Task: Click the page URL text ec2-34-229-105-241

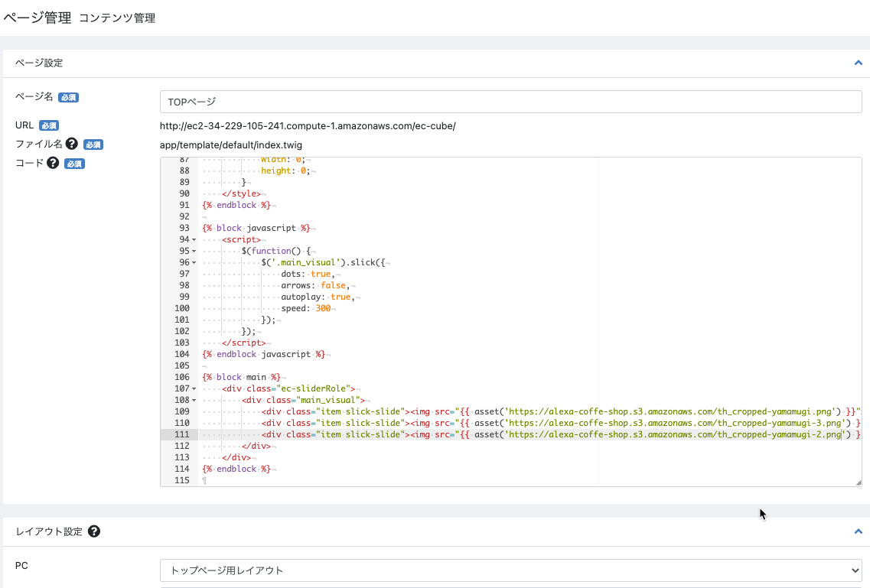Action: (308, 126)
